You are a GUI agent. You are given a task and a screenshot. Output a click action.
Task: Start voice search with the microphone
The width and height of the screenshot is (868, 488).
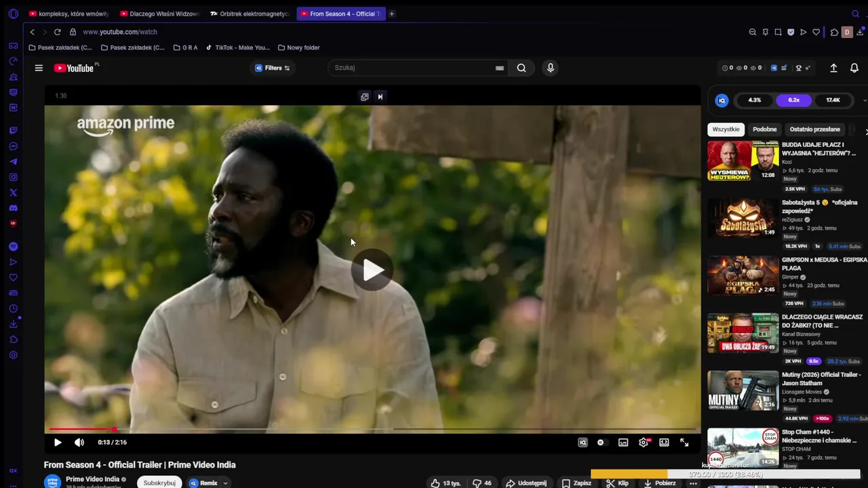pos(550,68)
